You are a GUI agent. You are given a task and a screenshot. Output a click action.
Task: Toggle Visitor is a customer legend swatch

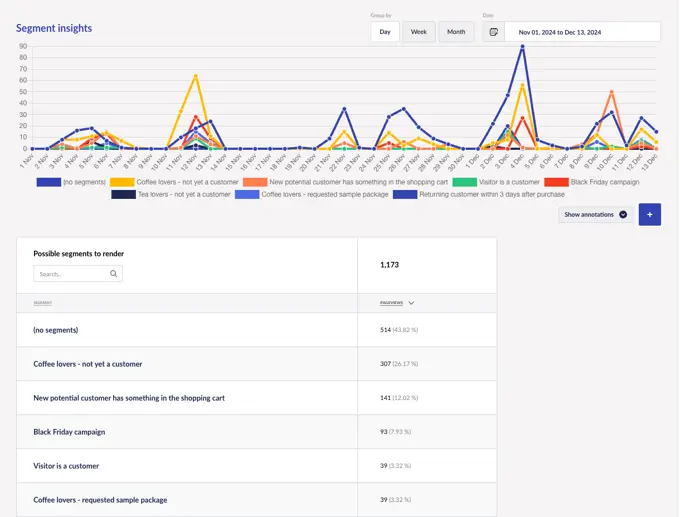click(x=464, y=182)
